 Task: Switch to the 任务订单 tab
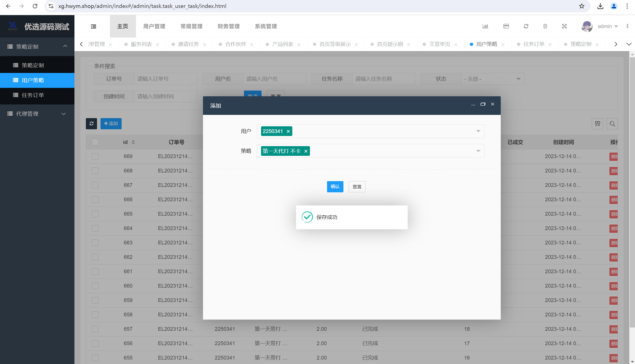pyautogui.click(x=534, y=44)
